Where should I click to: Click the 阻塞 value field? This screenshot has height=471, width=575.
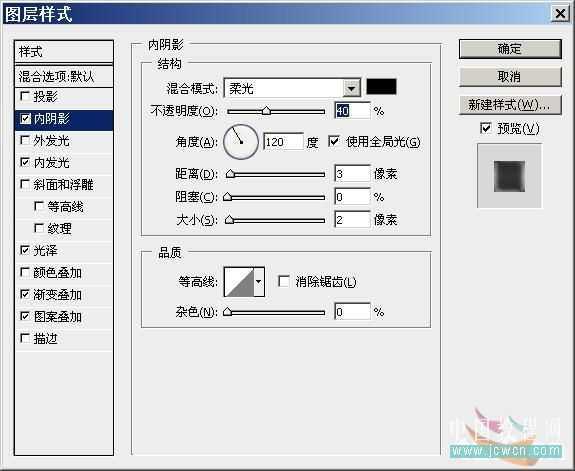352,197
